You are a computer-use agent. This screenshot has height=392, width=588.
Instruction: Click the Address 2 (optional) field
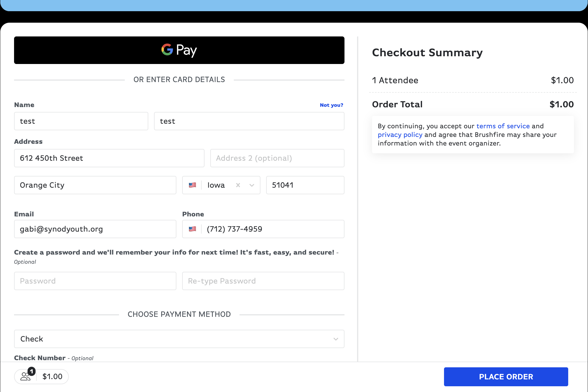277,158
